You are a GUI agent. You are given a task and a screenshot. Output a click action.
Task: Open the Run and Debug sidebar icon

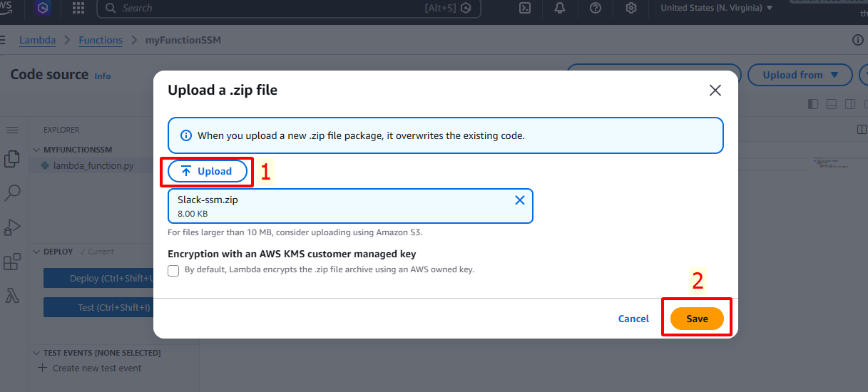12,227
